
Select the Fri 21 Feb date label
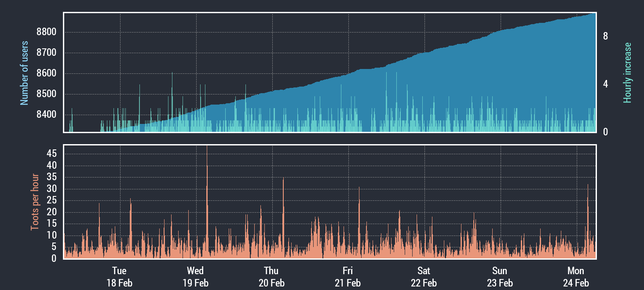tap(348, 276)
